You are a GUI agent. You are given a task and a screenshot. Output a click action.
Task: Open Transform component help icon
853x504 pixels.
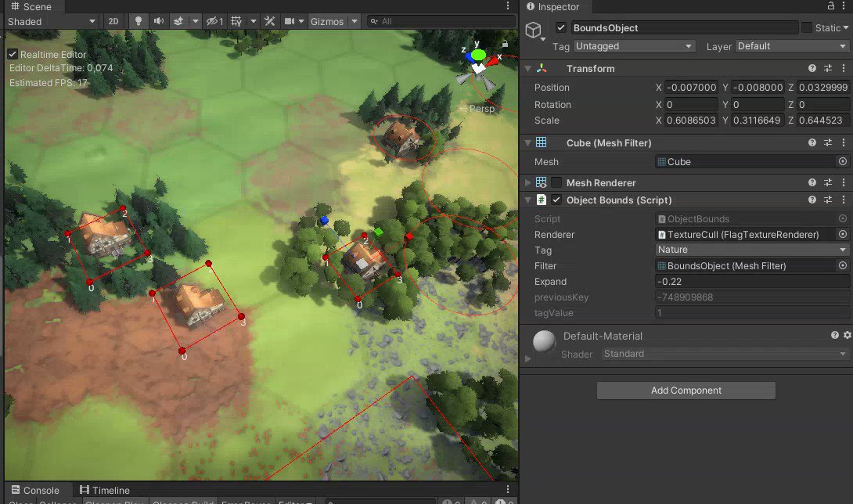[812, 68]
